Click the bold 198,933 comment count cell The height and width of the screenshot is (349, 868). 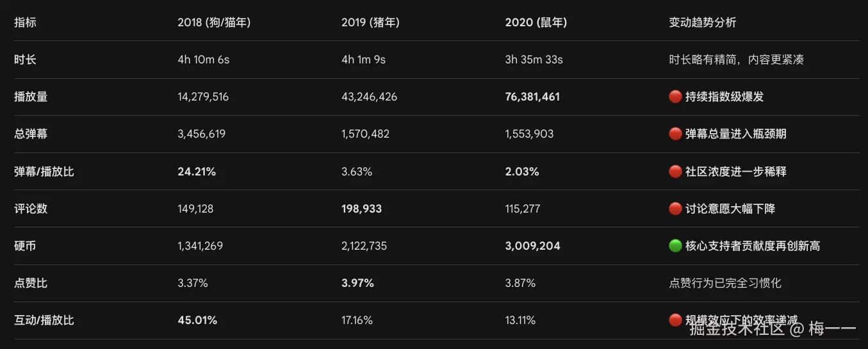point(362,209)
